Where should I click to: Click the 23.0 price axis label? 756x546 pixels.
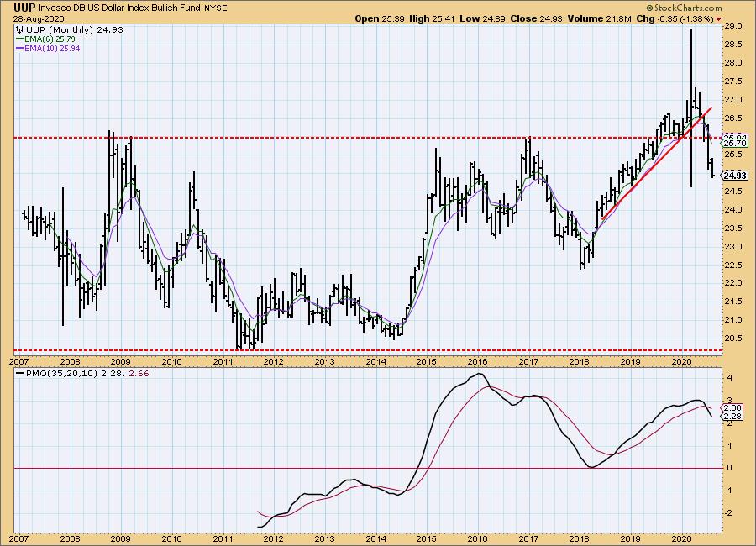[x=732, y=246]
